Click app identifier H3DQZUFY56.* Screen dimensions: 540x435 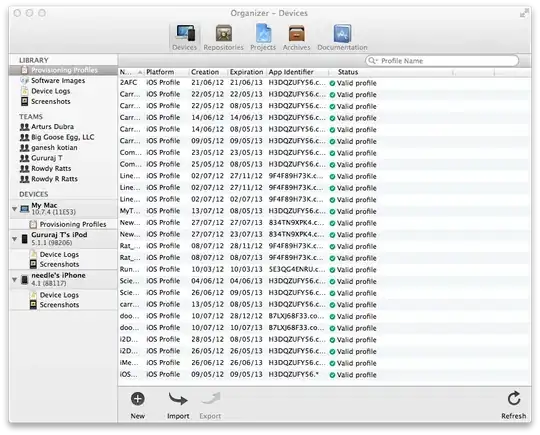(x=294, y=374)
